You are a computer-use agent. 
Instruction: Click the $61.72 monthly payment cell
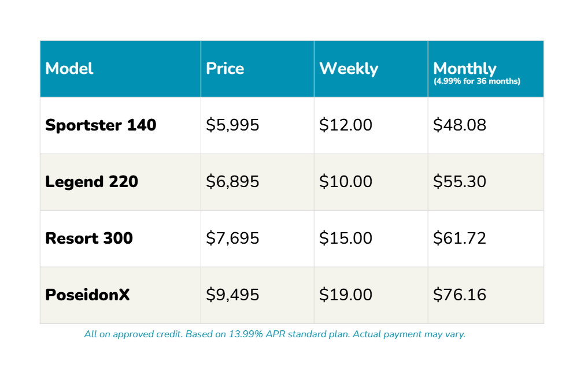[x=460, y=239]
